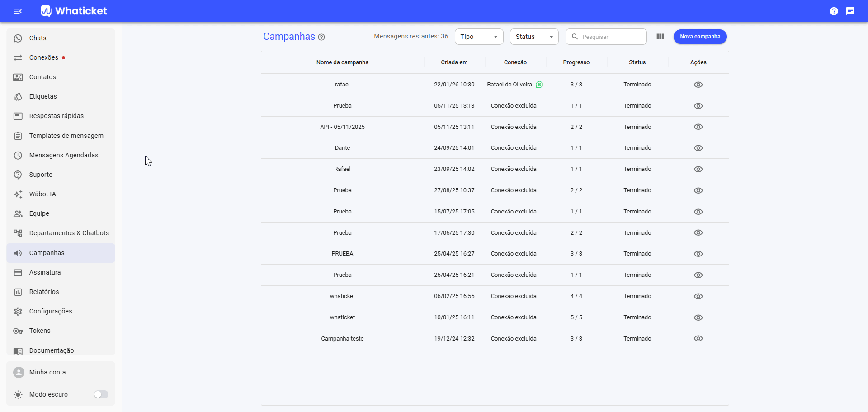View the Rafael 23/09/25 campaign
Image resolution: width=868 pixels, height=412 pixels.
tap(698, 169)
